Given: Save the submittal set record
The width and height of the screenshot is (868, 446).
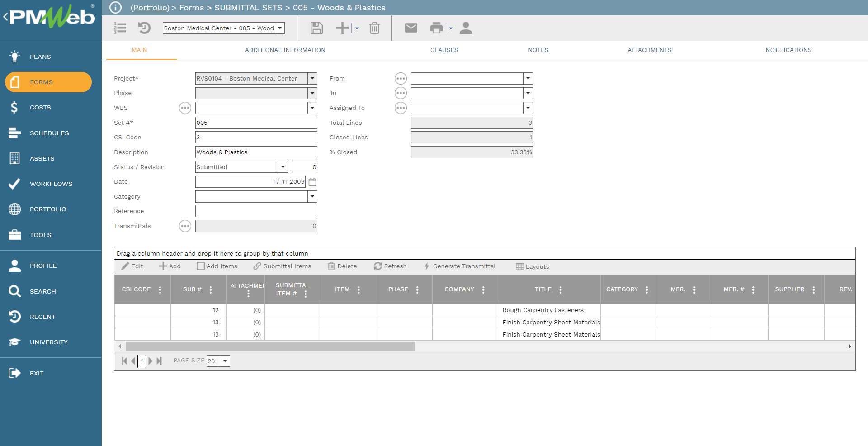Looking at the screenshot, I should pos(316,28).
